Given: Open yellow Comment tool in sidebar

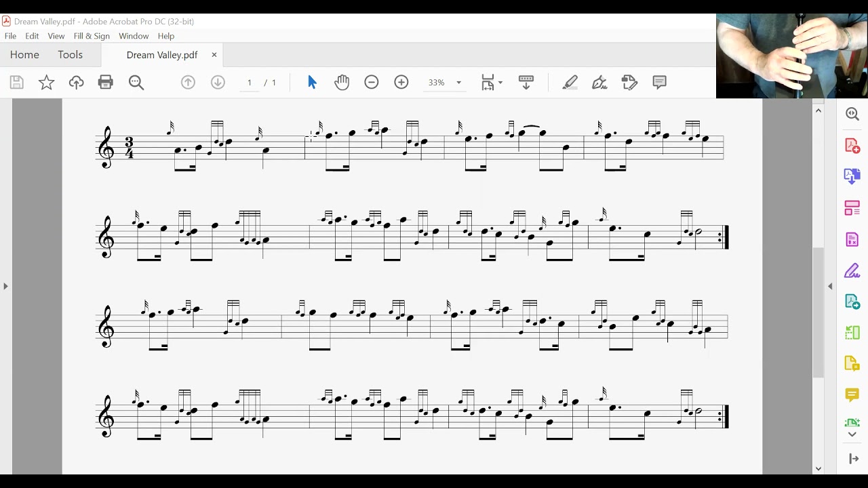Looking at the screenshot, I should [852, 395].
